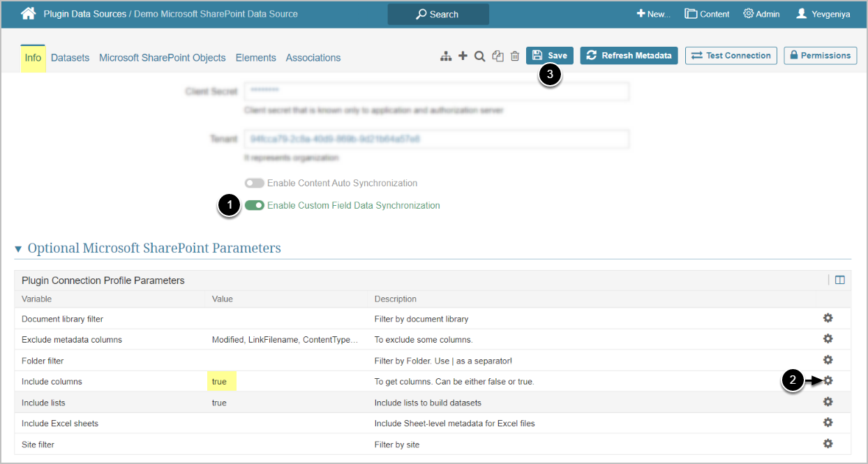
Task: Switch to Microsoft SharePoint Objects tab
Action: [163, 58]
